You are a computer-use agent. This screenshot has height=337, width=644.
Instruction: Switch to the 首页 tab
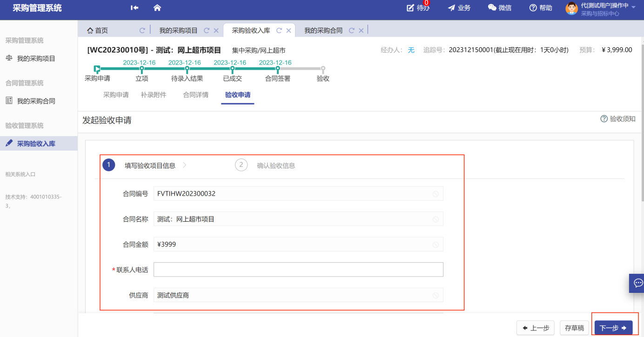98,31
